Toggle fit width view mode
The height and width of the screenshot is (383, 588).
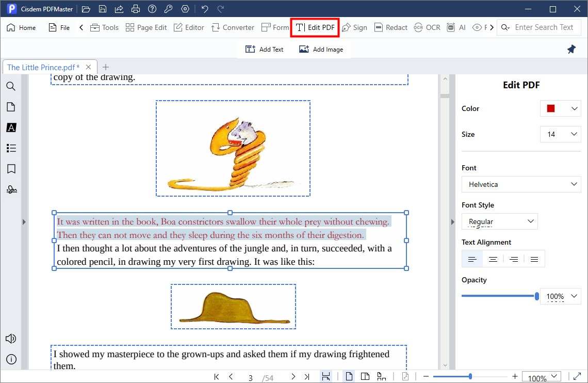click(x=326, y=376)
